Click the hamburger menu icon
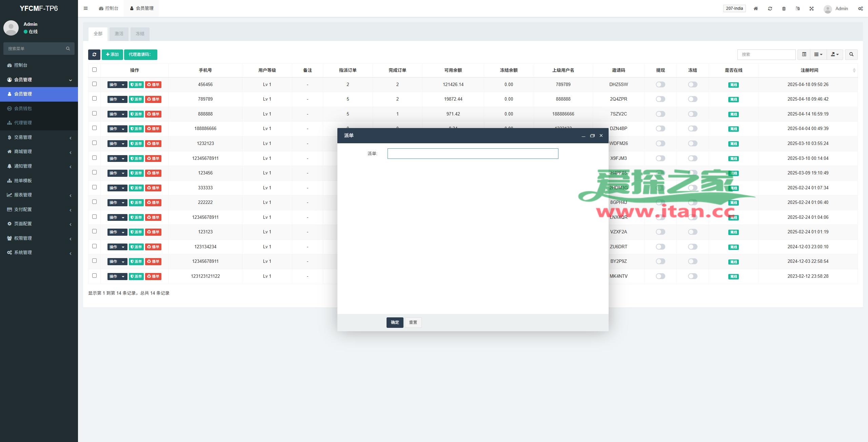Image resolution: width=868 pixels, height=442 pixels. 86,8
